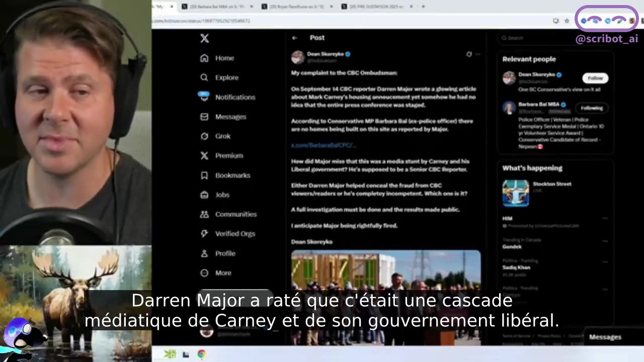This screenshot has width=644, height=362.
Task: Open Explore in the X sidebar
Action: coord(219,77)
